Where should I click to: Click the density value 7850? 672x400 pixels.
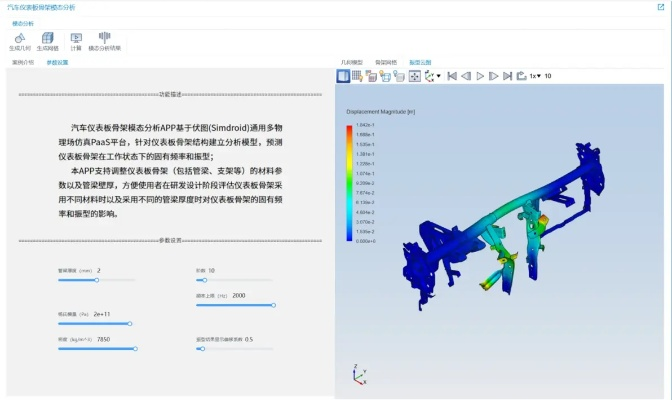point(103,339)
